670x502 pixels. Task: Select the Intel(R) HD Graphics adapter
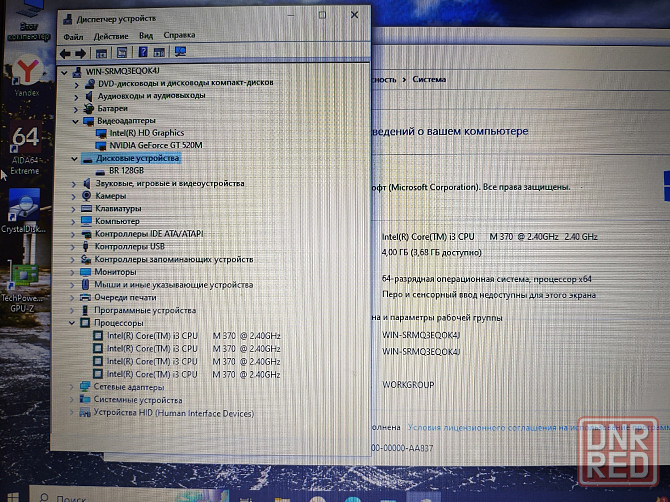(x=146, y=132)
